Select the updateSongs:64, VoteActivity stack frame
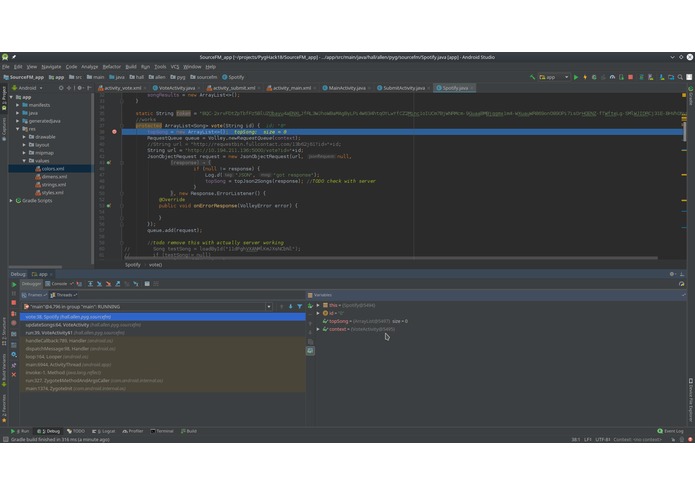The width and height of the screenshot is (695, 494). (x=163, y=325)
